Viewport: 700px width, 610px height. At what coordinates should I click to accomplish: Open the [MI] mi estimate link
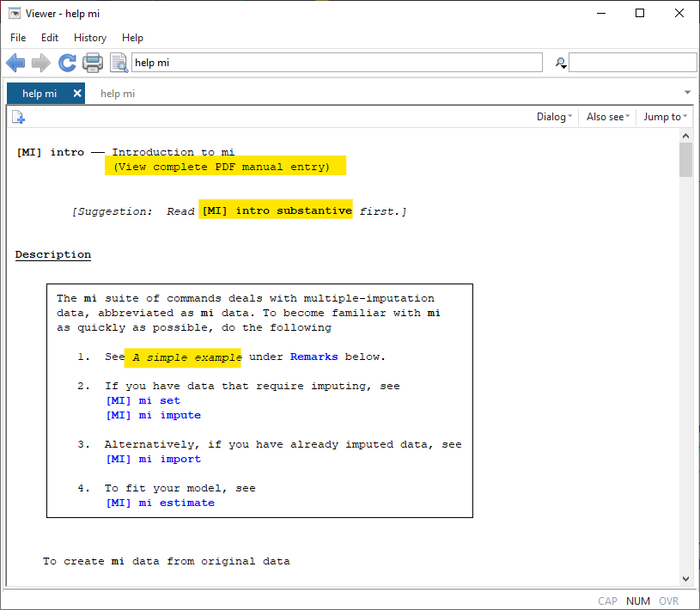click(160, 503)
